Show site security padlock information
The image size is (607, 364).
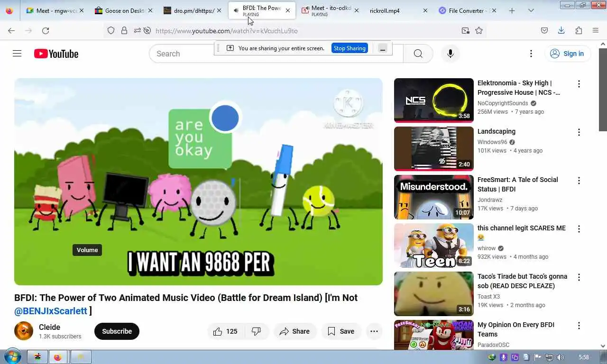[x=124, y=30]
